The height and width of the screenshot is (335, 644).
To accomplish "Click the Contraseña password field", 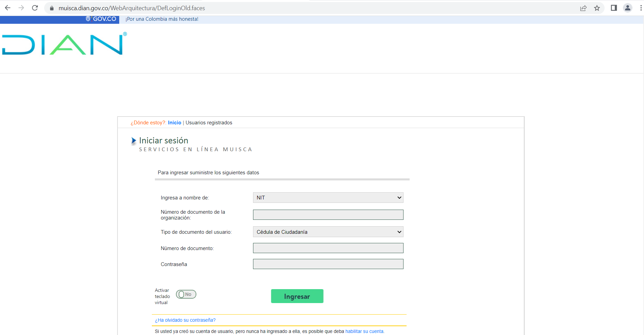I will point(328,264).
